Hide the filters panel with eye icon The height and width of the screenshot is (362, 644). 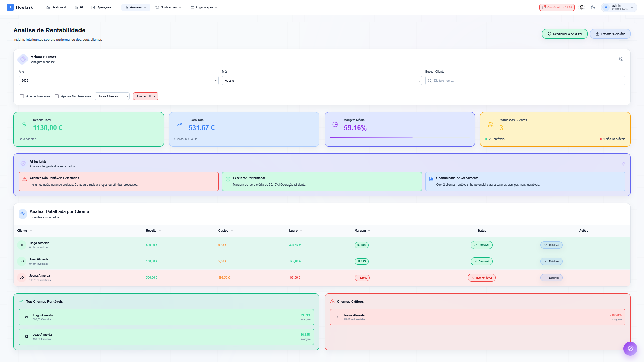(621, 59)
